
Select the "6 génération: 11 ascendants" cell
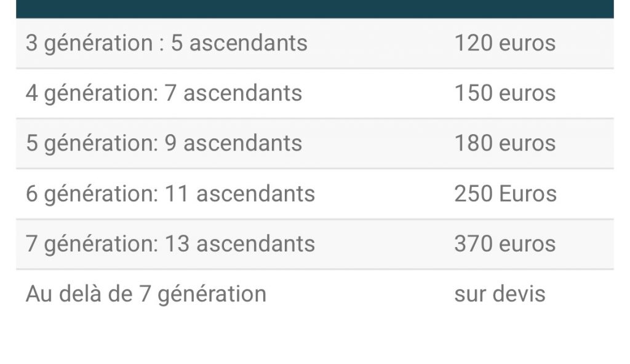170,194
